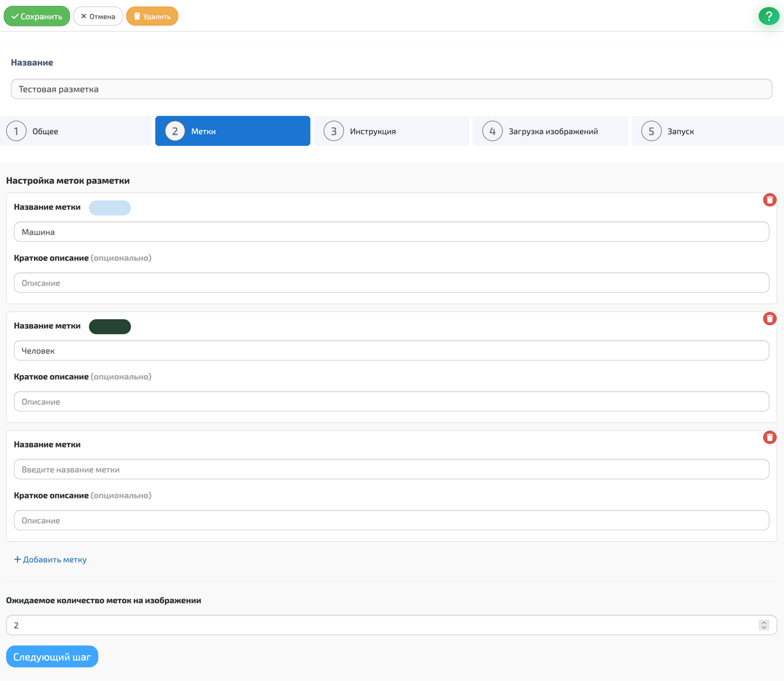Remove the empty third label via trash icon
Viewport: 784px width, 681px height.
coord(769,437)
